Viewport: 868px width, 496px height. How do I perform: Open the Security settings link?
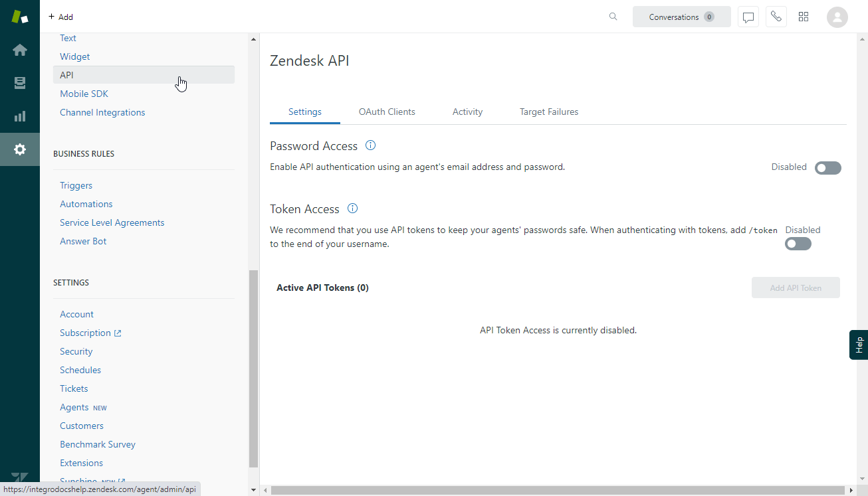76,352
